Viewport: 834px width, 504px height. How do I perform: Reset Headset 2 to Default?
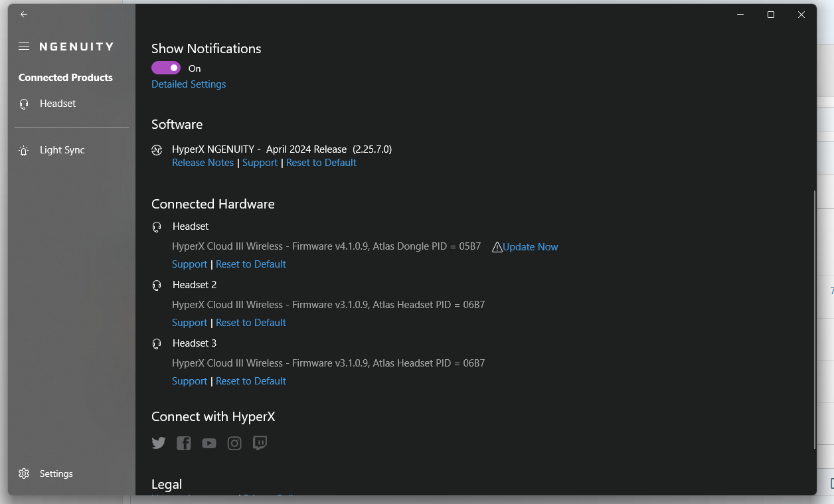251,322
